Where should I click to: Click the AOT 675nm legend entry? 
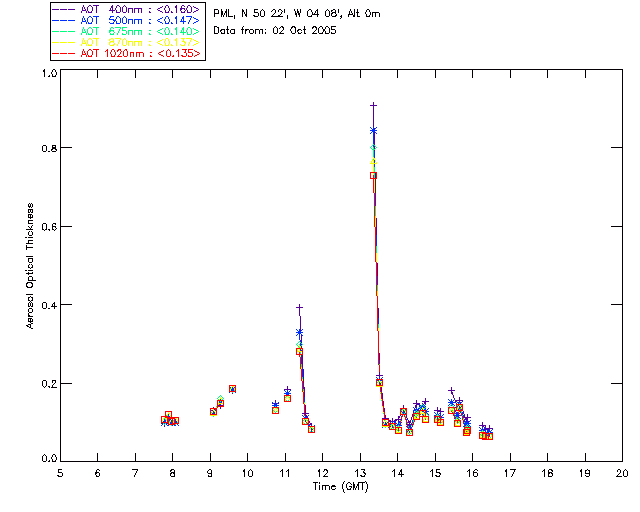(x=127, y=31)
